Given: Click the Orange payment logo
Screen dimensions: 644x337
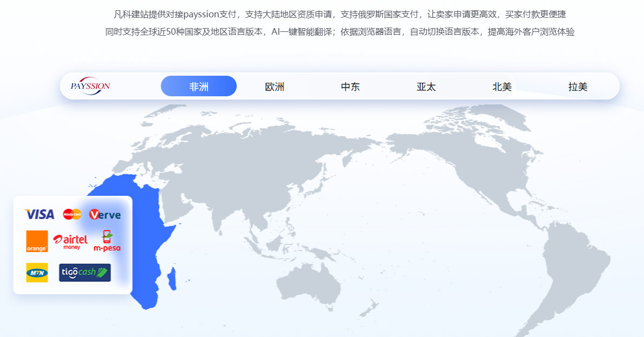Looking at the screenshot, I should 37,241.
